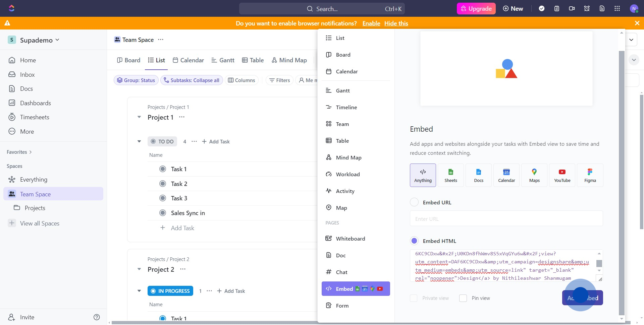
Task: Click the Inbox icon in sidebar
Action: [x=12, y=74]
